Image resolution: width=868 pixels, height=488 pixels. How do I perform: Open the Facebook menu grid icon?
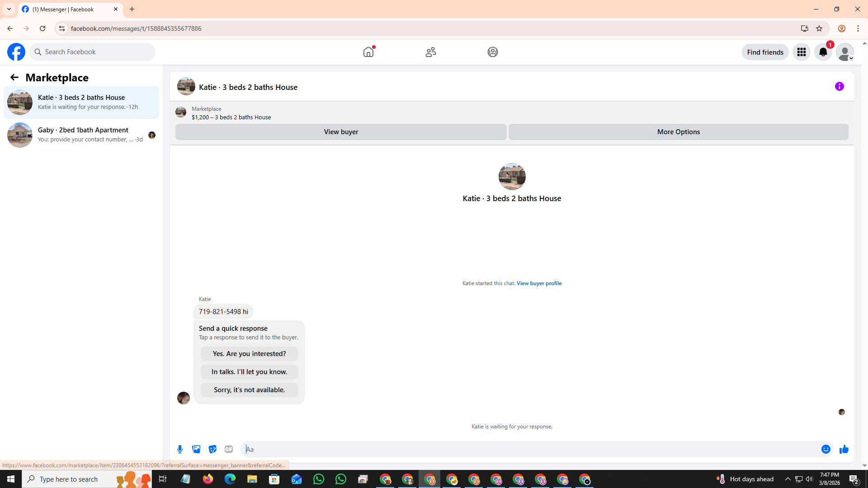801,52
